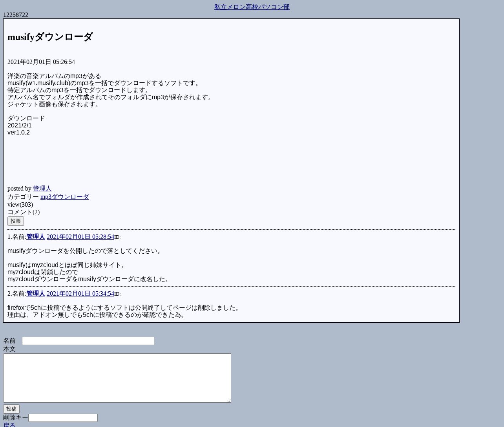Select the musifyダウンローダ article title
504x427 pixels.
coord(50,37)
